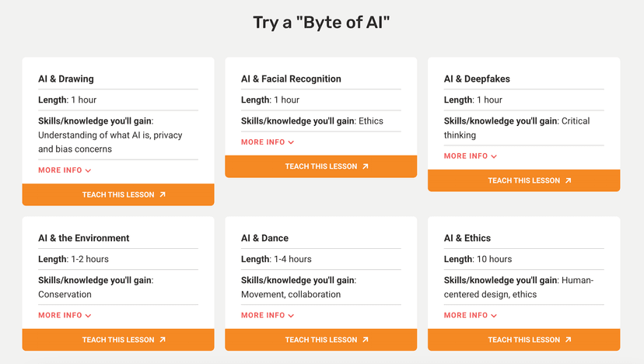Viewport: 644px width, 364px height.
Task: Click the AI & Dance card title
Action: tap(264, 238)
